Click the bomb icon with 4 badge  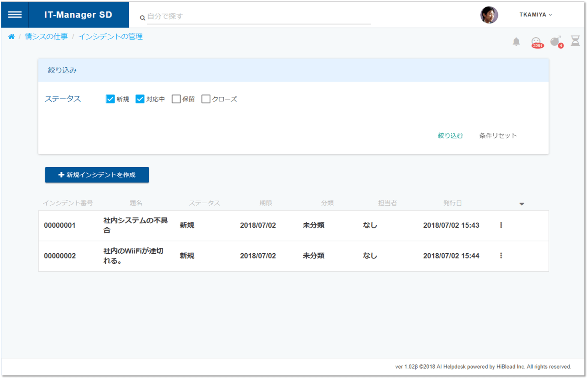click(556, 41)
